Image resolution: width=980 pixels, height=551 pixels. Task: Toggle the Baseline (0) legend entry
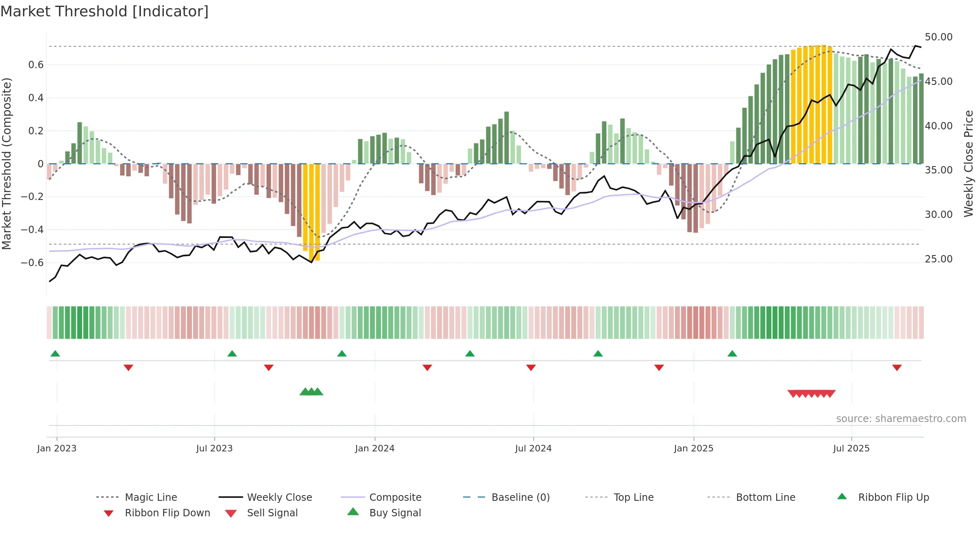pos(506,497)
